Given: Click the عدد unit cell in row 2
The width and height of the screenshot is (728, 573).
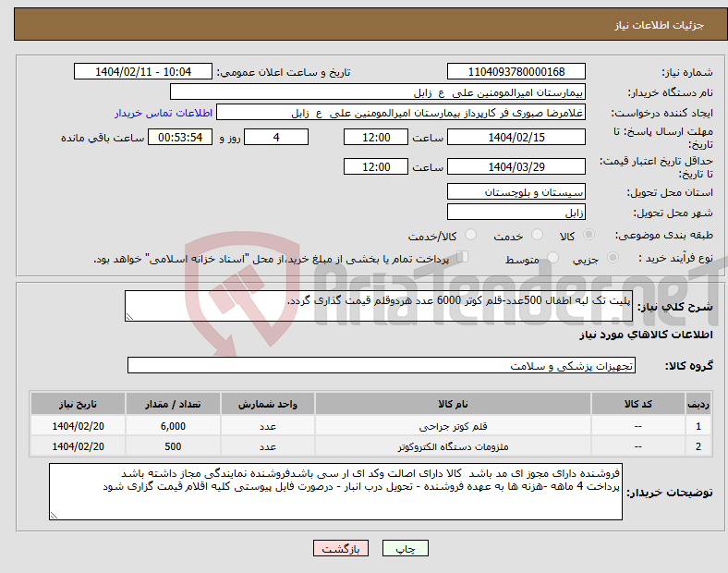Looking at the screenshot, I should click(268, 446).
